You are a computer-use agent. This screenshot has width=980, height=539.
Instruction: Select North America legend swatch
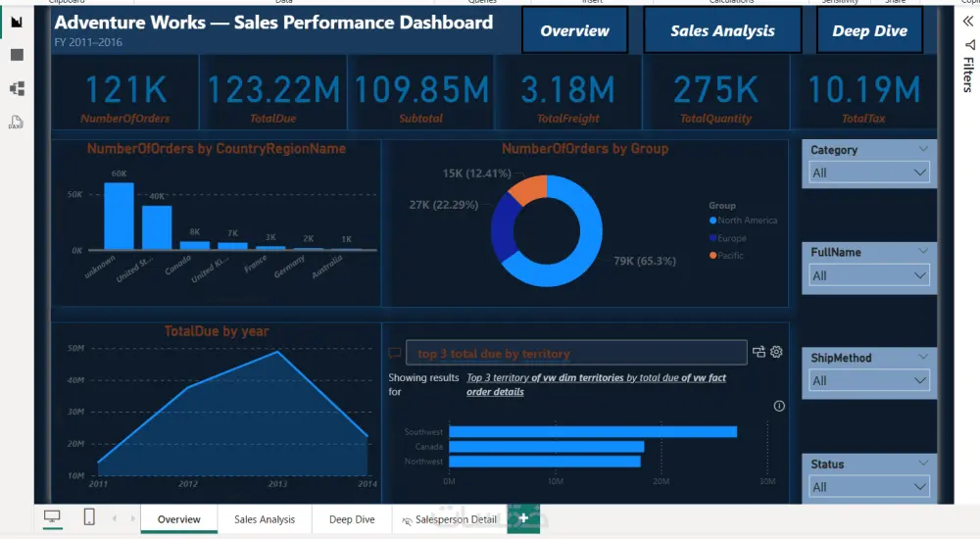[x=713, y=220]
